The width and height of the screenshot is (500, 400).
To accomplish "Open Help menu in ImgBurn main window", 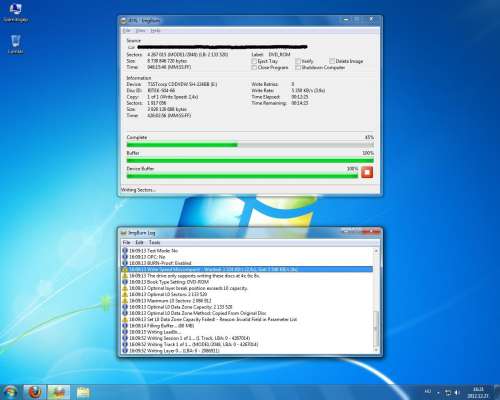I will point(155,31).
